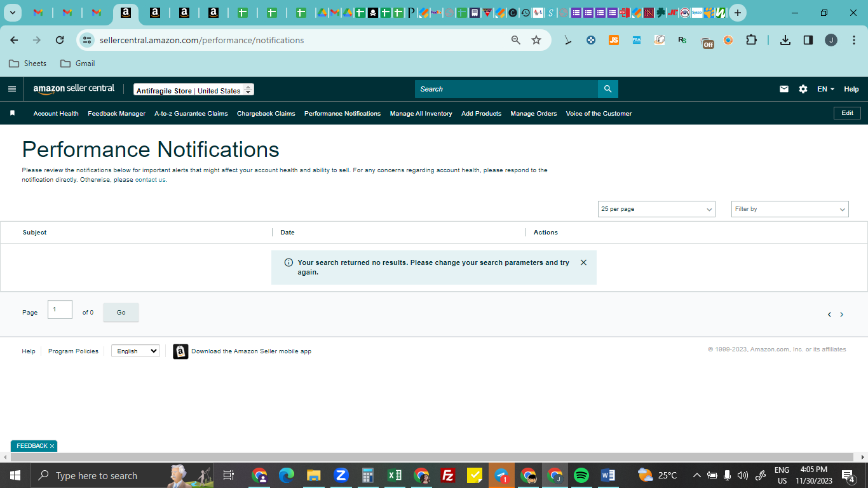Open a new Chrome tab

click(x=738, y=13)
